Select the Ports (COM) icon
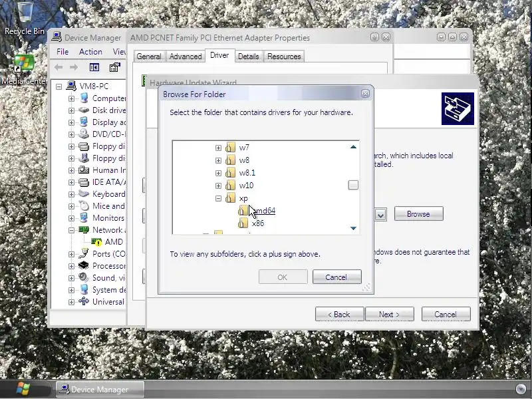Viewport: 532px width, 399px height. point(84,254)
